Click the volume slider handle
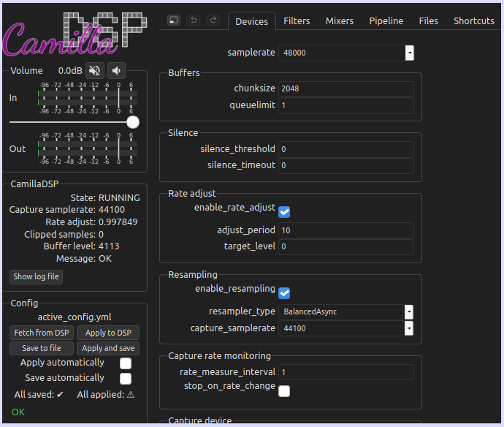 click(x=133, y=122)
